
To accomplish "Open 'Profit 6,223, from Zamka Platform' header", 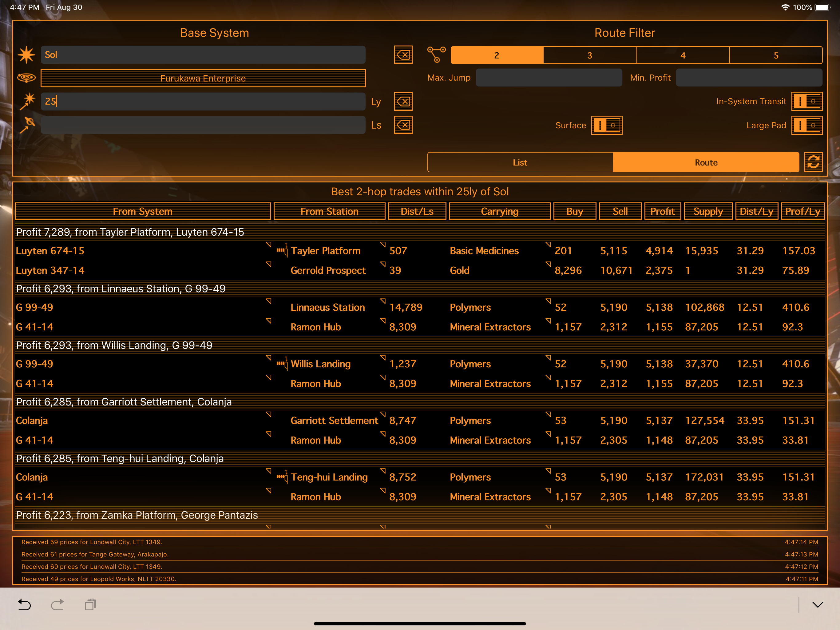I will tap(420, 515).
